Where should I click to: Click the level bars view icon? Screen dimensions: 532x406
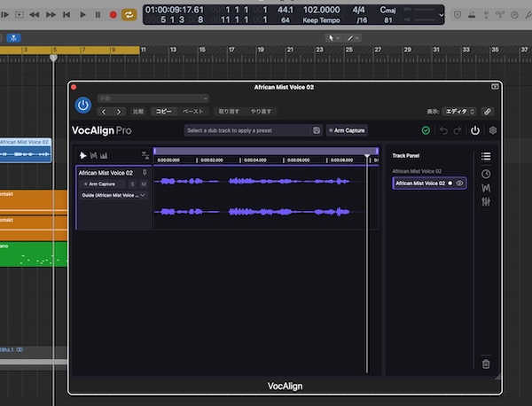point(104,156)
